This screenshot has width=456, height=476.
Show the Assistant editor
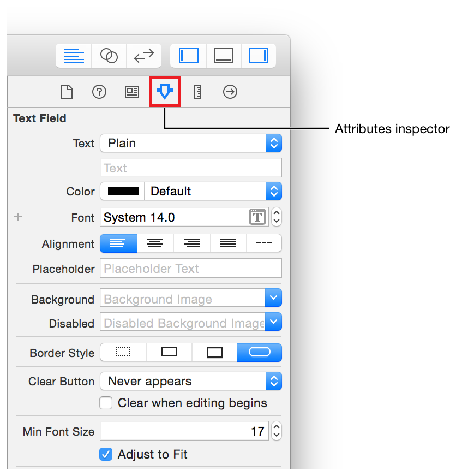(x=109, y=56)
